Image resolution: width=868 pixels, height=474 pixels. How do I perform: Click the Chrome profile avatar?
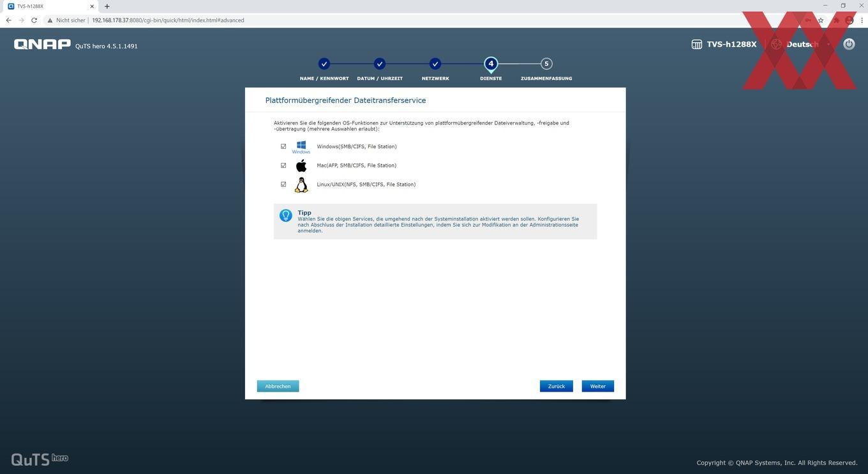click(x=849, y=20)
